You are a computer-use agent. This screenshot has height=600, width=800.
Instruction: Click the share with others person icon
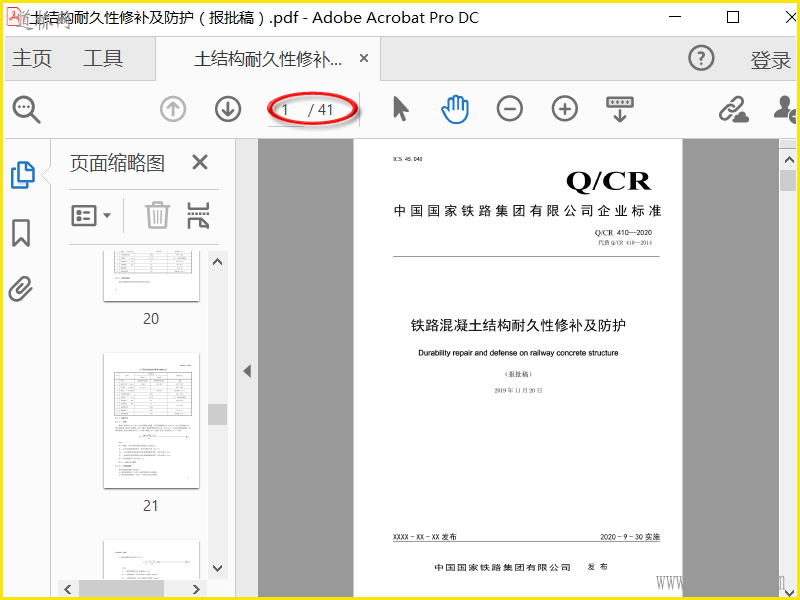pos(785,109)
